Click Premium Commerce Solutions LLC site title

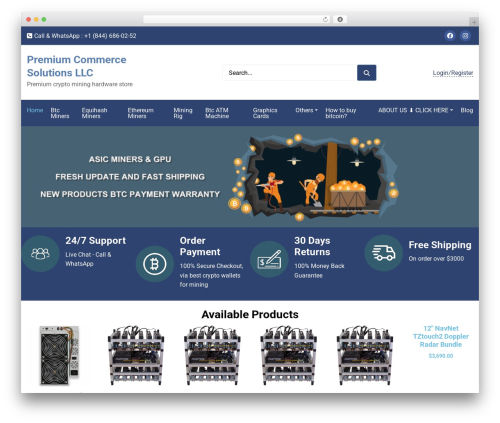(x=77, y=66)
